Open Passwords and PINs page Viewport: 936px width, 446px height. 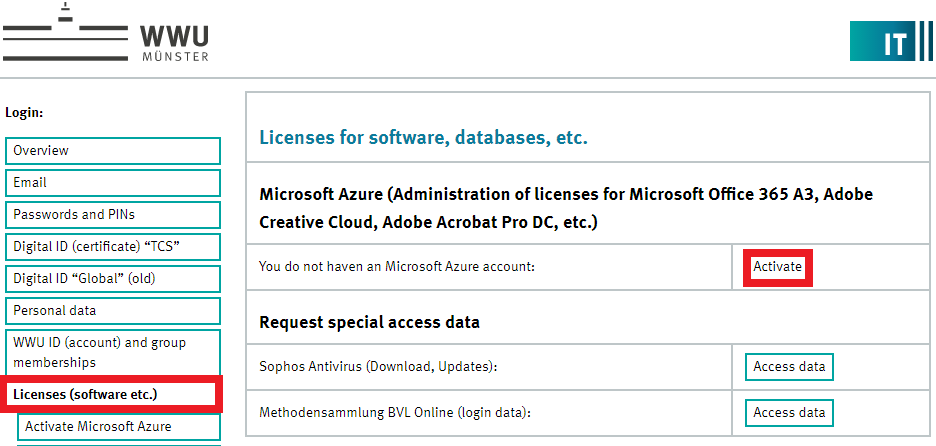(112, 215)
